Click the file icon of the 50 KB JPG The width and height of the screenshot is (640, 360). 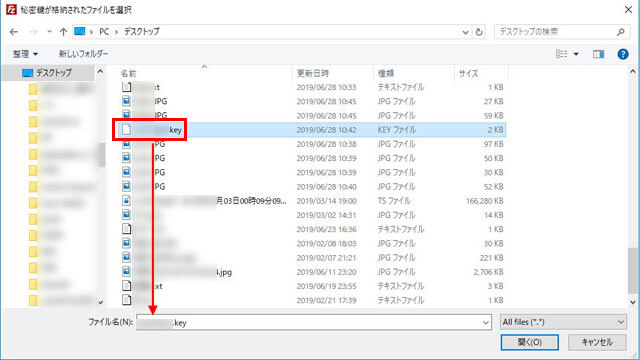click(x=127, y=158)
